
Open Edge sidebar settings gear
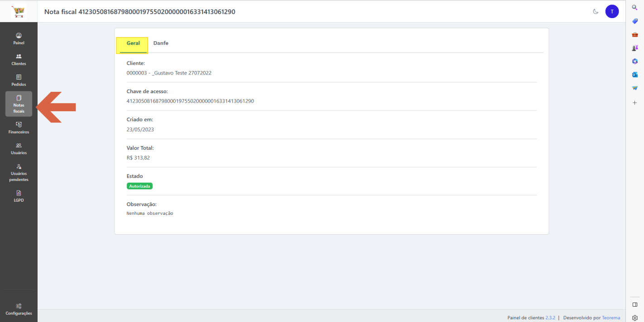click(635, 317)
